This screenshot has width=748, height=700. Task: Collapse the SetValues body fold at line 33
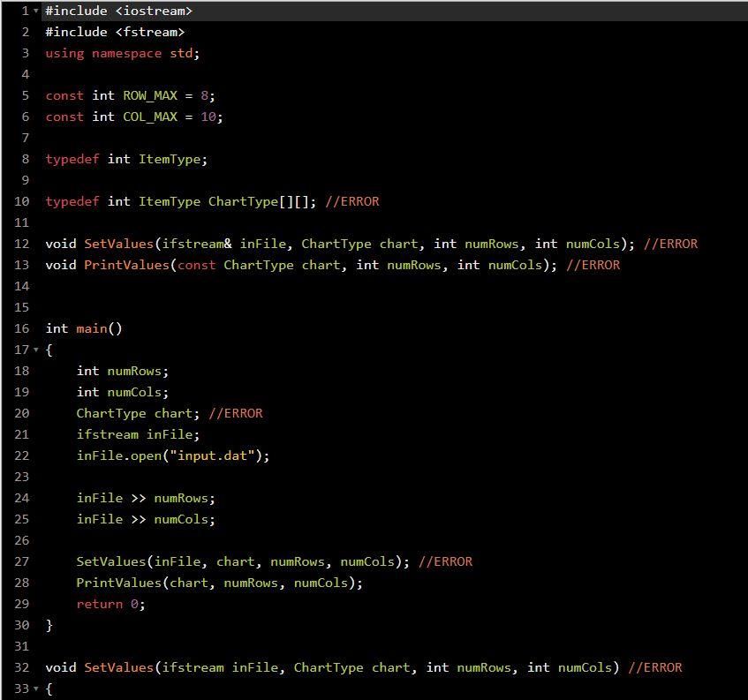point(36,689)
